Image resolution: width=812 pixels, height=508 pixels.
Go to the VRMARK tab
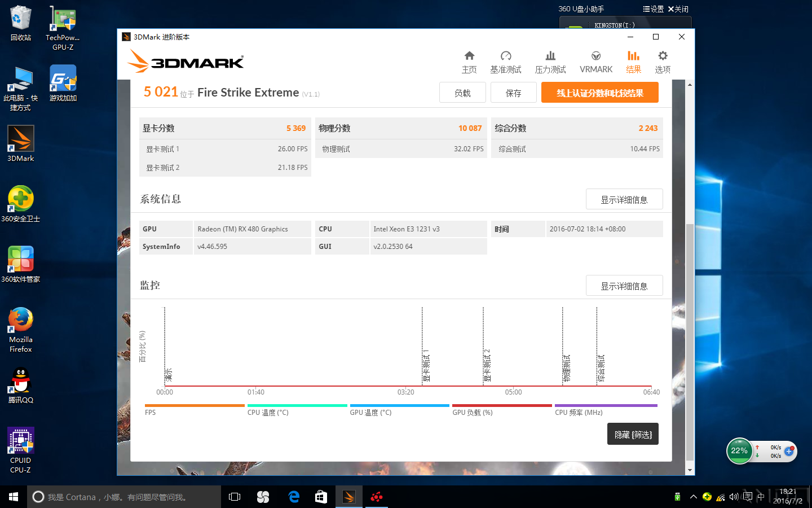click(596, 62)
